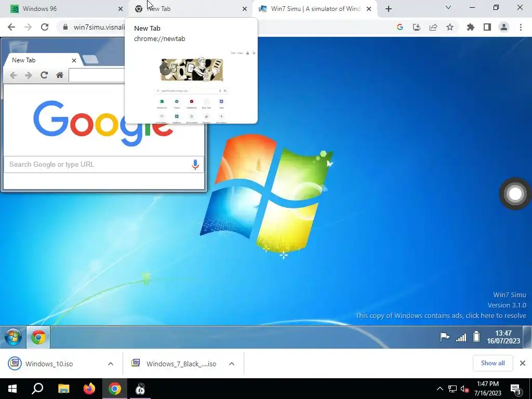
Task: Go forward in simulated Chrome window
Action: pyautogui.click(x=29, y=75)
